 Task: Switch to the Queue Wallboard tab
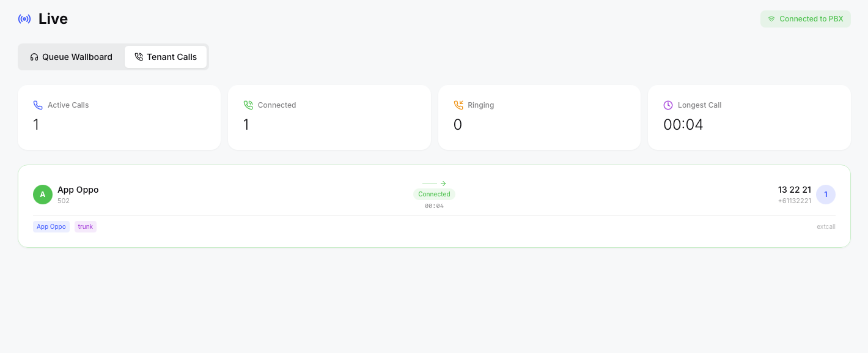point(72,57)
